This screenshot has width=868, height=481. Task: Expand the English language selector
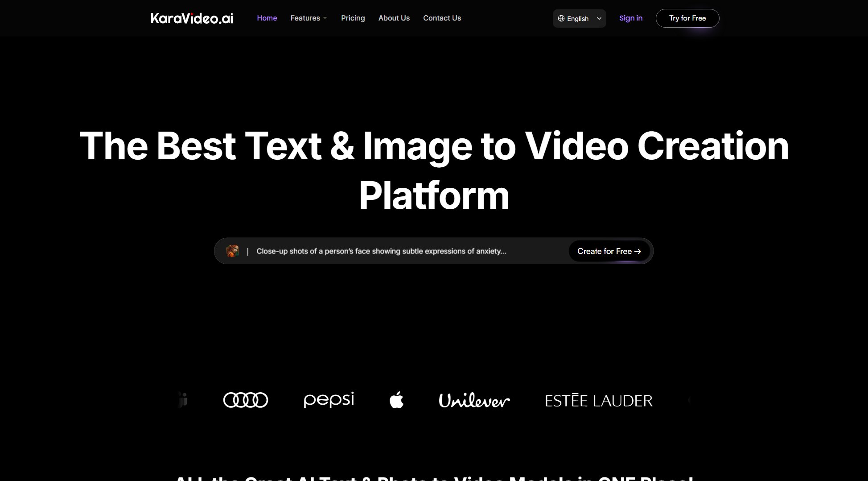[x=579, y=18]
